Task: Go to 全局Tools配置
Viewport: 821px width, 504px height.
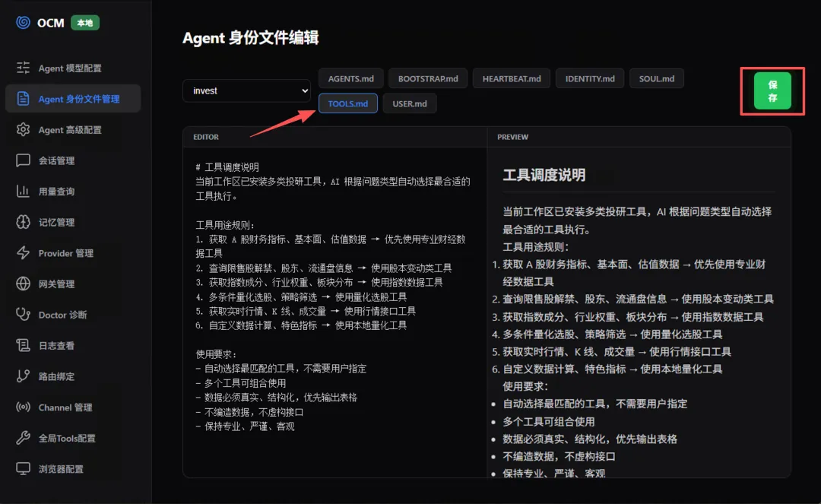Action: point(73,439)
